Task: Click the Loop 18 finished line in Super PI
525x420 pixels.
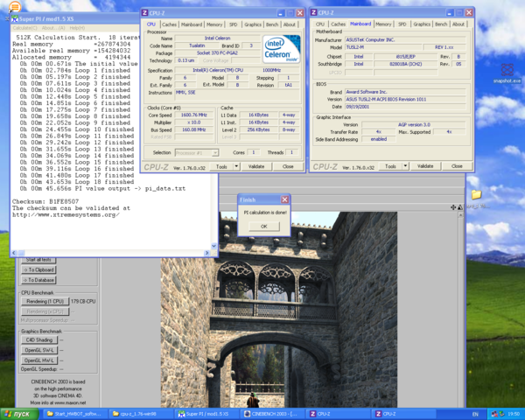Action: click(x=77, y=182)
